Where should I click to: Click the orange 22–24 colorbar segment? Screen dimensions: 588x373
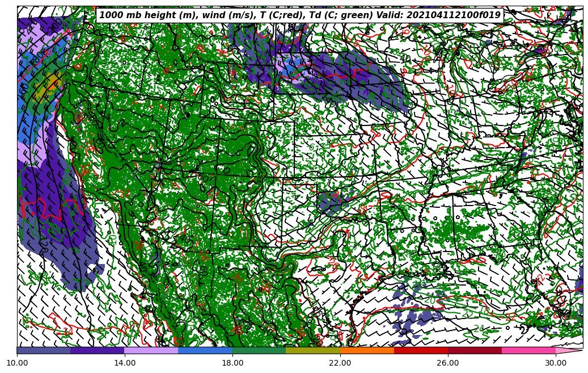click(x=367, y=350)
